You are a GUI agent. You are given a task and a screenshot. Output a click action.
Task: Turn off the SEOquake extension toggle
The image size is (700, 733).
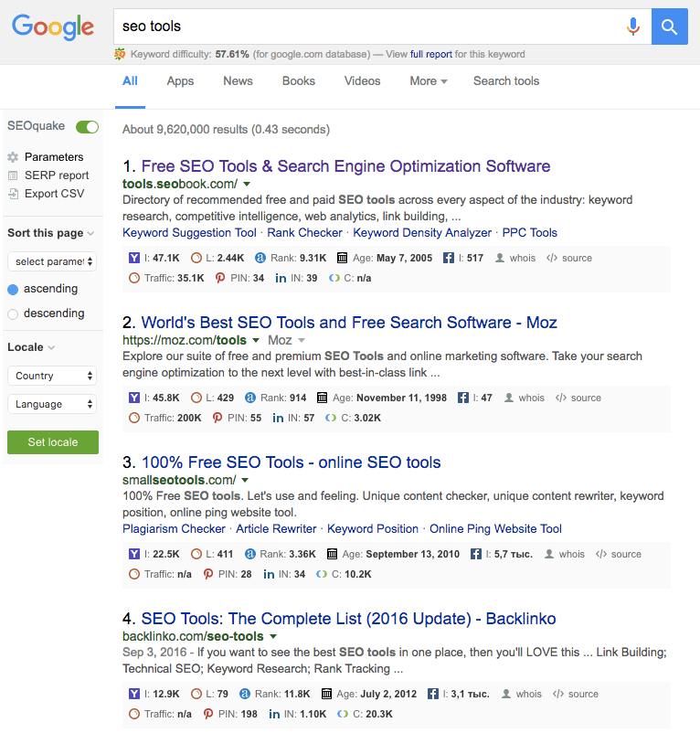pos(87,127)
